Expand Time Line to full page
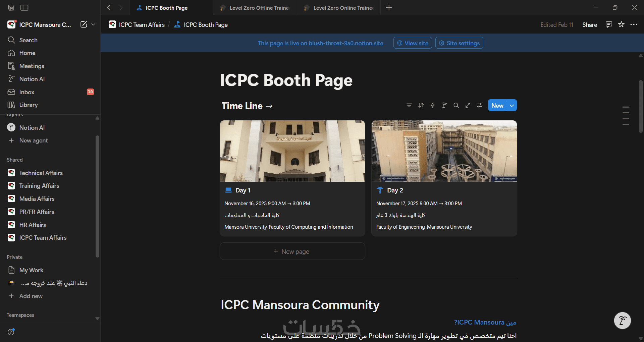Screen dimensions: 644x342 pyautogui.click(x=468, y=105)
